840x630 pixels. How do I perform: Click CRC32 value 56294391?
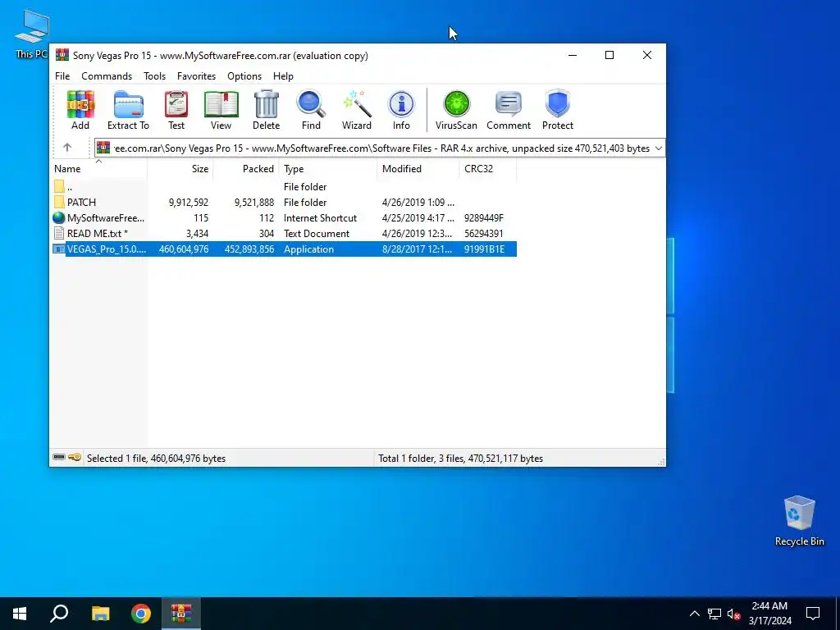(484, 234)
